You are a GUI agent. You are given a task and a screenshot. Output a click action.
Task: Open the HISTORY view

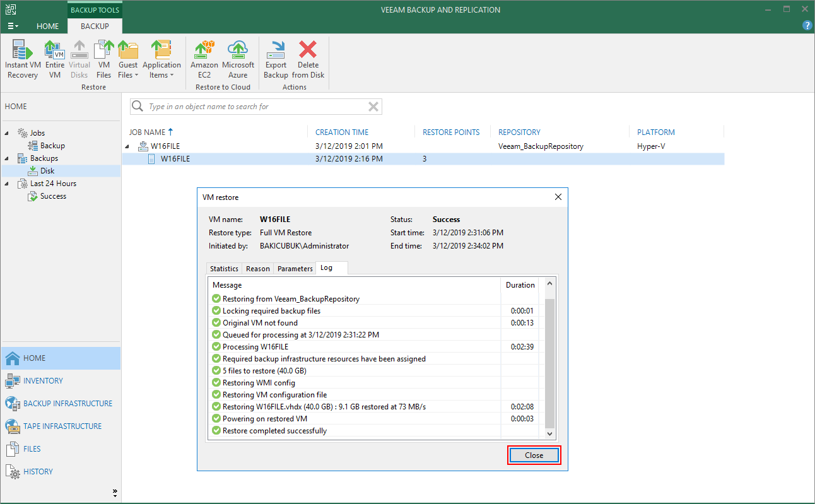(x=61, y=472)
